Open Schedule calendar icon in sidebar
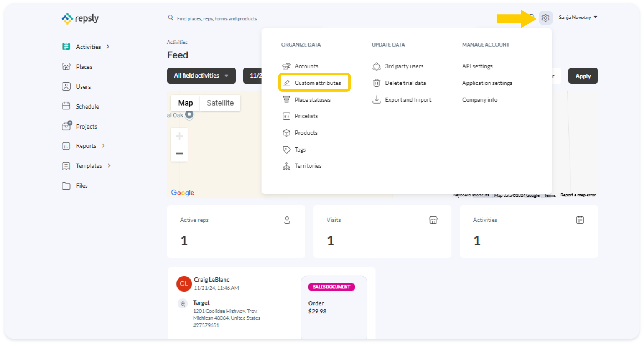 (x=66, y=106)
